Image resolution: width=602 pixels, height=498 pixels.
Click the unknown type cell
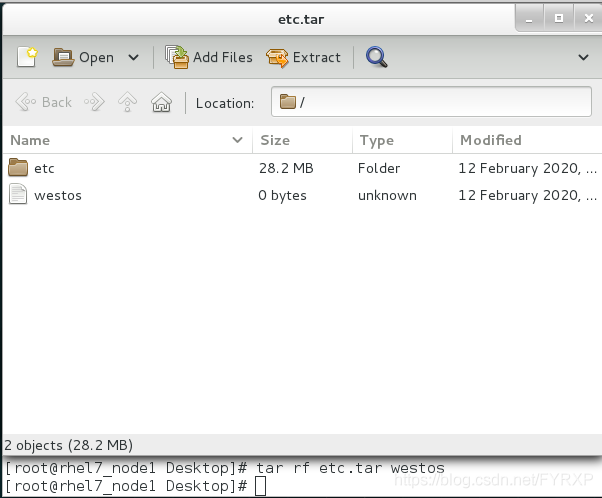click(x=387, y=195)
